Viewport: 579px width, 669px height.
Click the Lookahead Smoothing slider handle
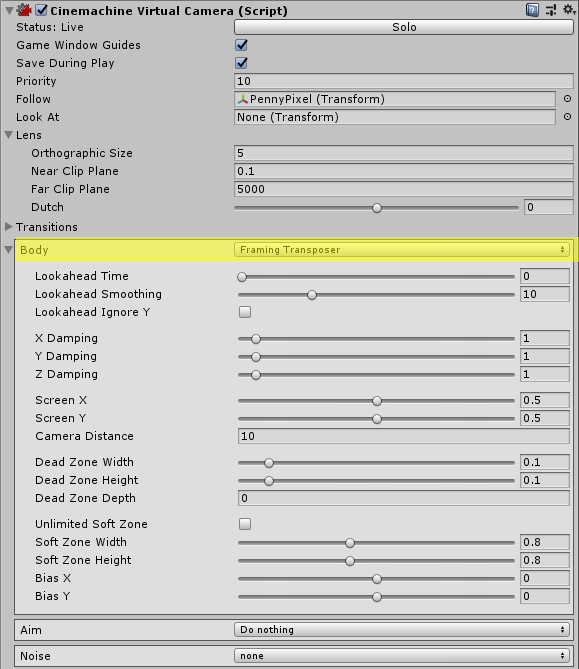(x=312, y=295)
